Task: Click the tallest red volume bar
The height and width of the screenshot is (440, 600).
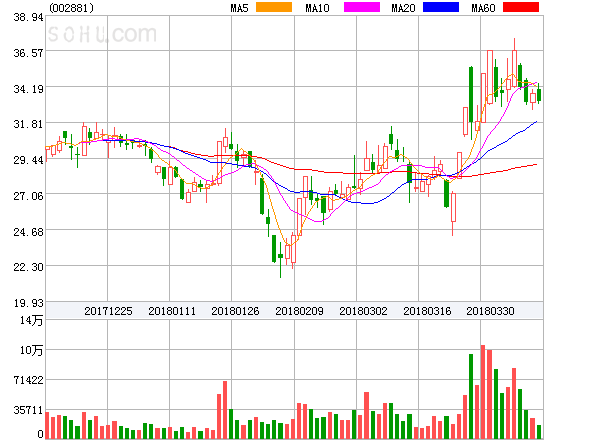Action: [x=483, y=392]
